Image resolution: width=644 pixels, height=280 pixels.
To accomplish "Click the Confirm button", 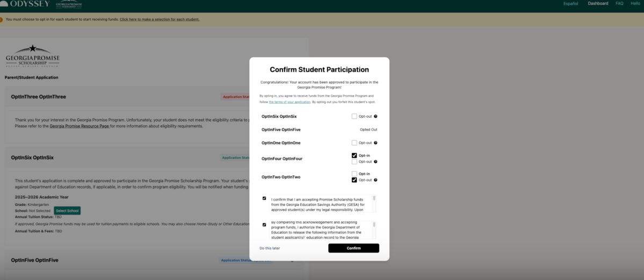I will [353, 248].
